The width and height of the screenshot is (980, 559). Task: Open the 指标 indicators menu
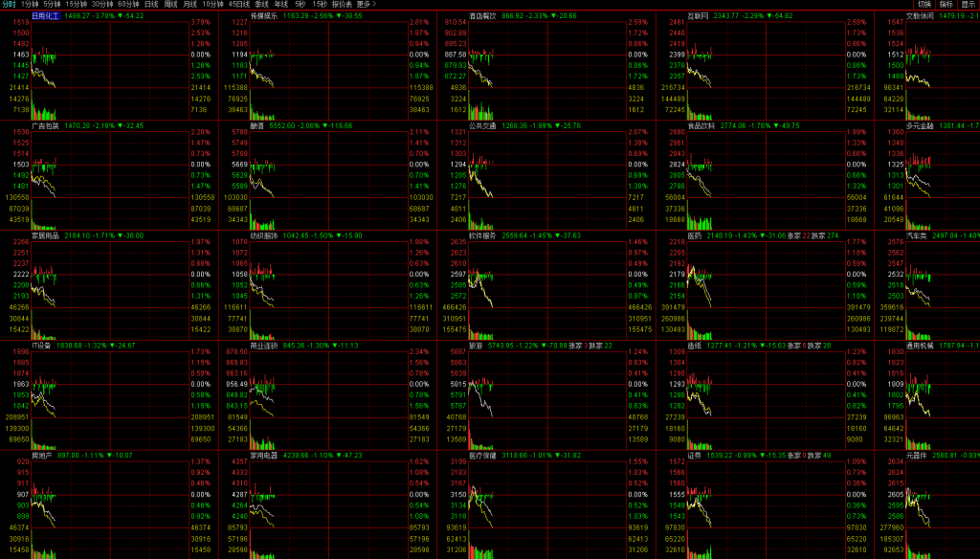[x=946, y=4]
